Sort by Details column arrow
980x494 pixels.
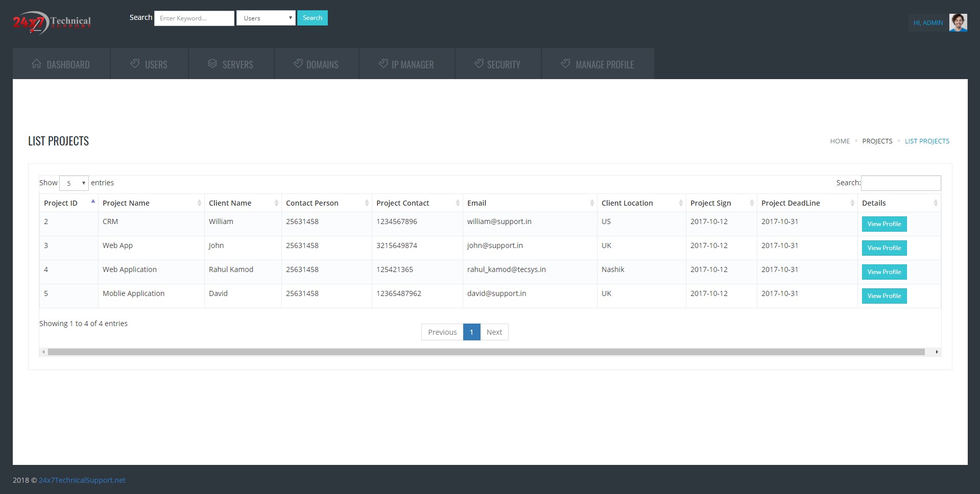pyautogui.click(x=936, y=203)
